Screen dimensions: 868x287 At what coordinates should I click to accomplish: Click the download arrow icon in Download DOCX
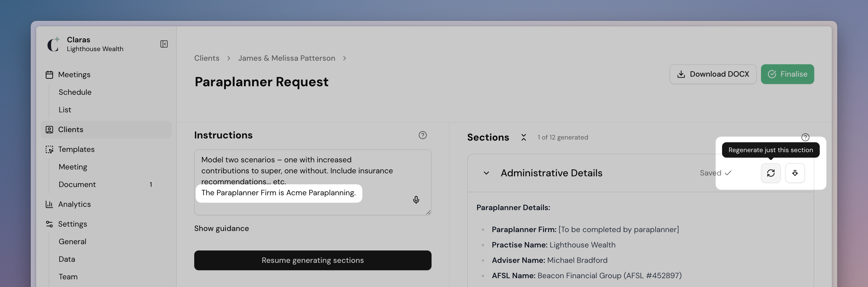pos(681,74)
